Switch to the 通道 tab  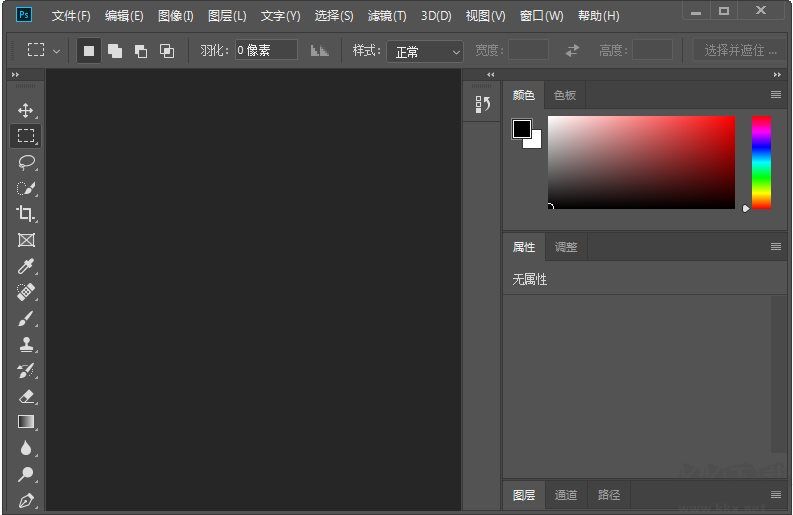(566, 495)
